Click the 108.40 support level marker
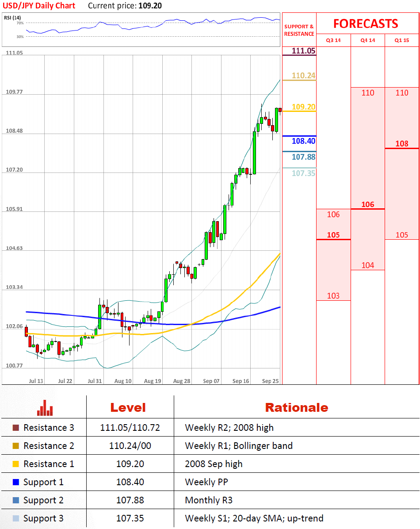Viewport: 420px width, 529px height. [x=303, y=141]
